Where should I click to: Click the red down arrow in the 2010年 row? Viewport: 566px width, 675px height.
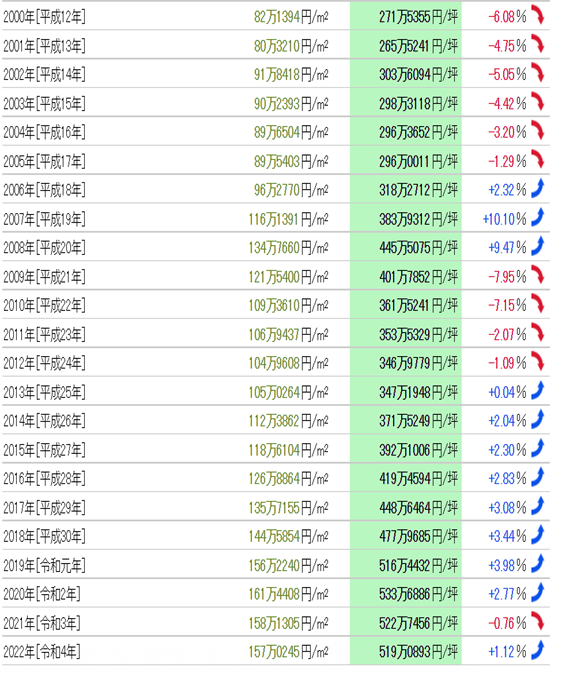point(537,303)
